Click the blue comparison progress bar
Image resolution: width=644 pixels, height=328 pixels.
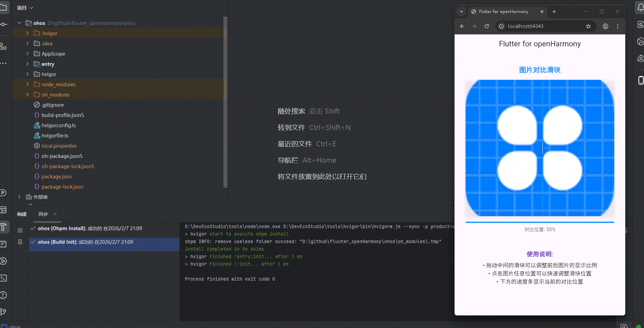[x=540, y=222]
